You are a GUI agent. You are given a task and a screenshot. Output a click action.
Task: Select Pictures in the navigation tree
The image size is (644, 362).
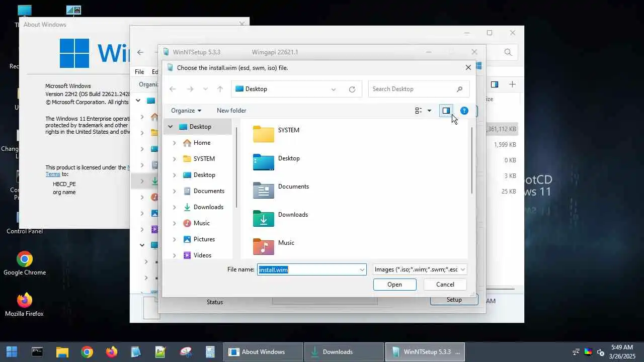[x=204, y=239]
